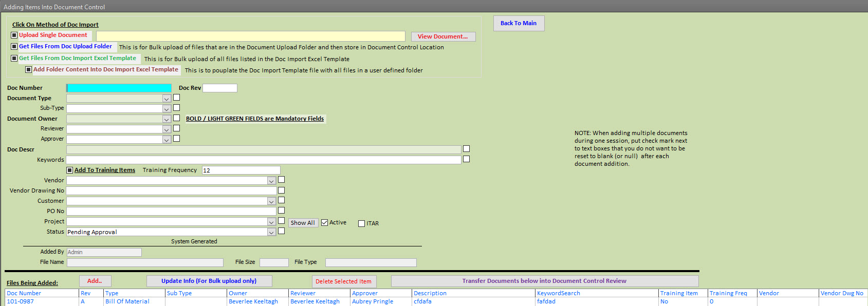Check the keep-value box beside Keywords
This screenshot has height=306, width=868.
click(x=466, y=159)
